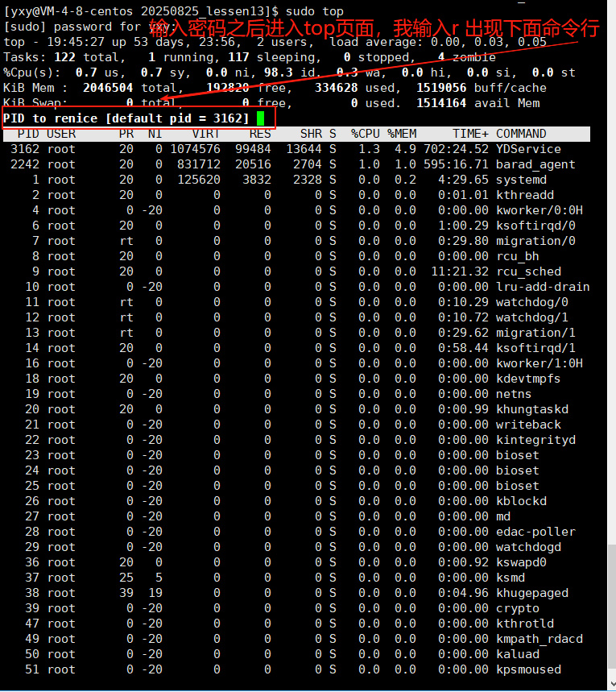Select the kblockd process name

point(521,501)
